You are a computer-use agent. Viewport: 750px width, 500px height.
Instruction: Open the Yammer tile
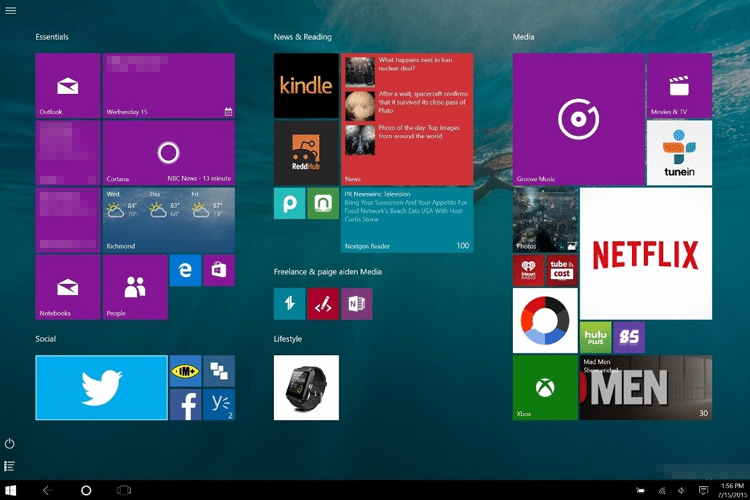pyautogui.click(x=219, y=404)
